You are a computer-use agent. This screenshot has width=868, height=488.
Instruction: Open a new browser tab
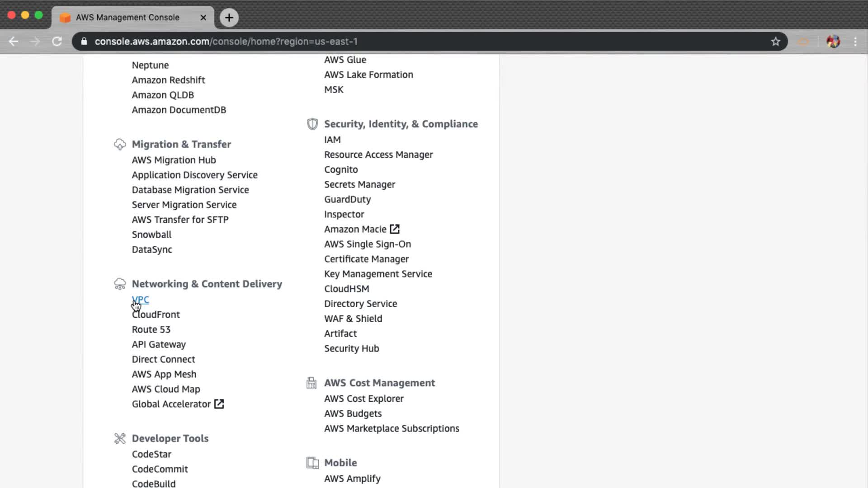[x=229, y=18]
